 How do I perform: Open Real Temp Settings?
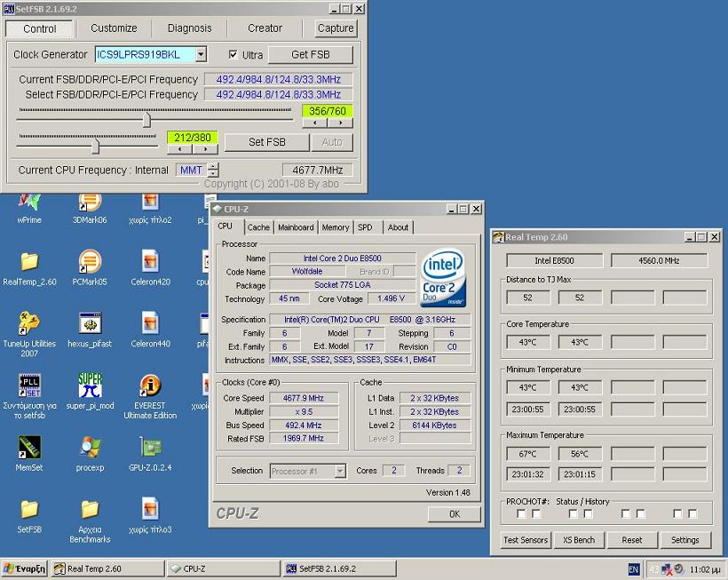[x=684, y=540]
